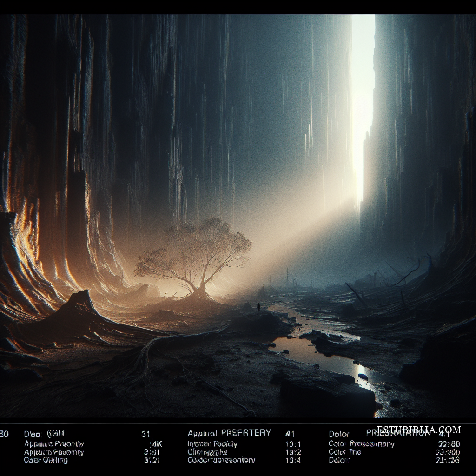The image size is (476, 476).
Task: Click the glowing tree in the image
Action: (195, 256)
